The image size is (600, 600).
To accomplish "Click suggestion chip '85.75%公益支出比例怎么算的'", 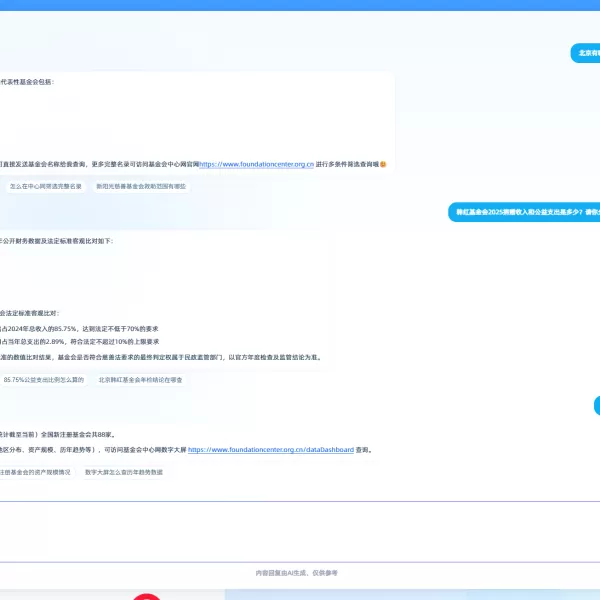I will pyautogui.click(x=43, y=380).
